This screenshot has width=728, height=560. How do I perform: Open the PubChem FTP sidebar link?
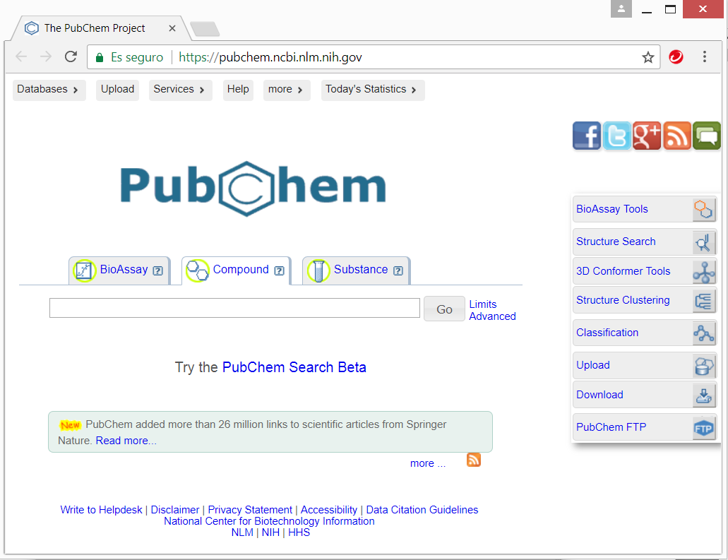click(611, 428)
